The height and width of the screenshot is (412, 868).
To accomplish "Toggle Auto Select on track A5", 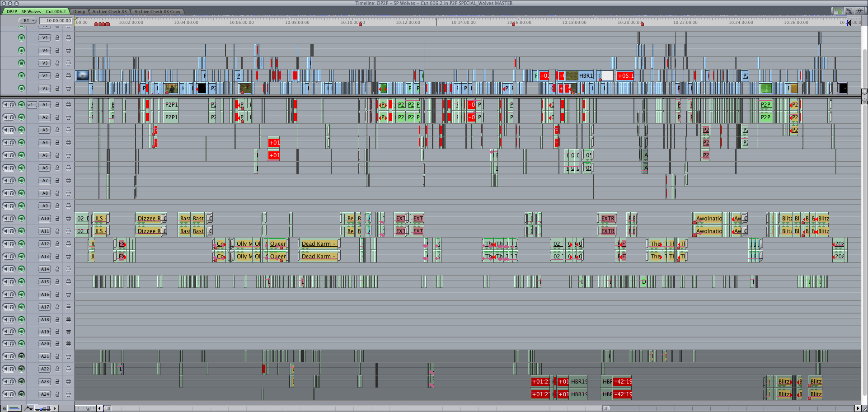I will click(x=68, y=155).
